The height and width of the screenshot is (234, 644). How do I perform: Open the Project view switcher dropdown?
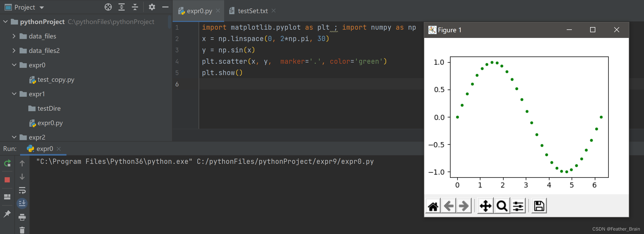point(24,7)
